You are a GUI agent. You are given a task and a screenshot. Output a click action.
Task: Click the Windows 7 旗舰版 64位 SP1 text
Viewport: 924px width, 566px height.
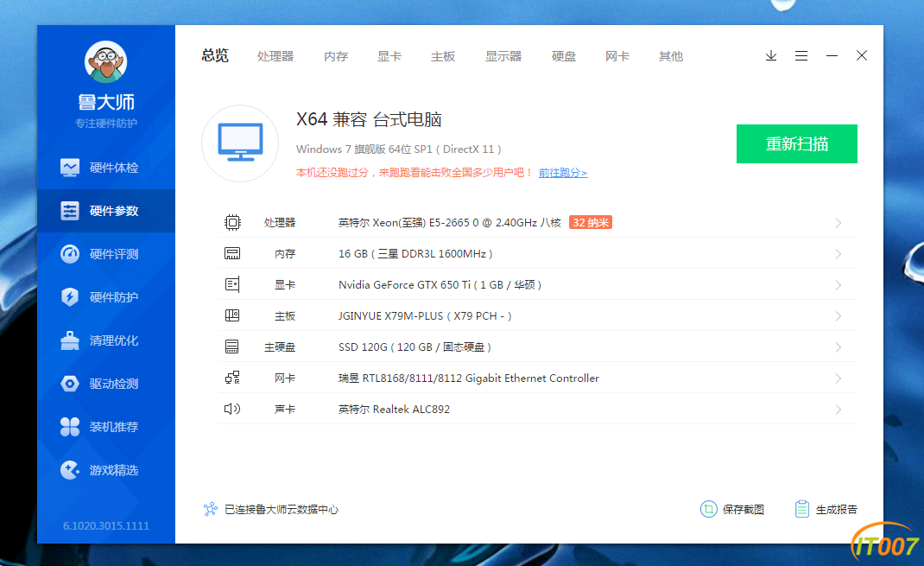(x=398, y=149)
